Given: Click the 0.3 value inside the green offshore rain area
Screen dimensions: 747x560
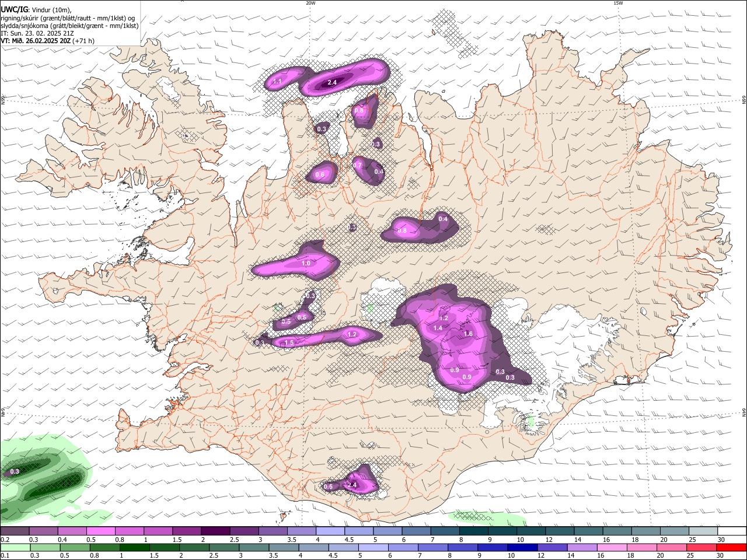Looking at the screenshot, I should pos(15,471).
